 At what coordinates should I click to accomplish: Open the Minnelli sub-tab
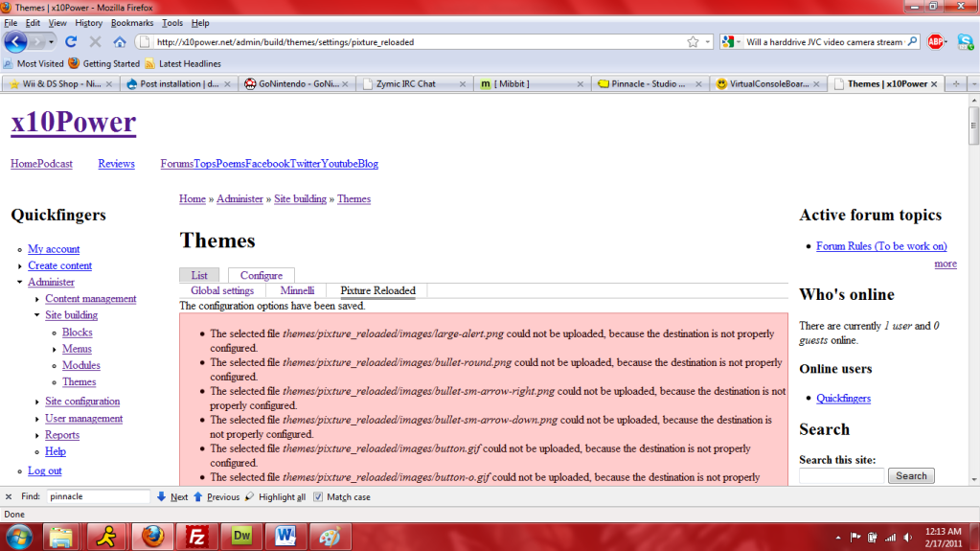(x=297, y=290)
